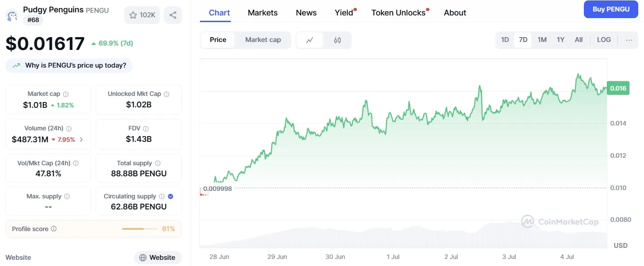
Task: Open the Chart tab
Action: 219,13
